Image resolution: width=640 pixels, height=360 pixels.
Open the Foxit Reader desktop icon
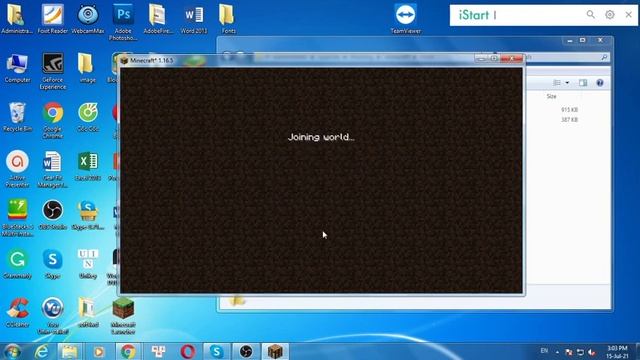(53, 18)
